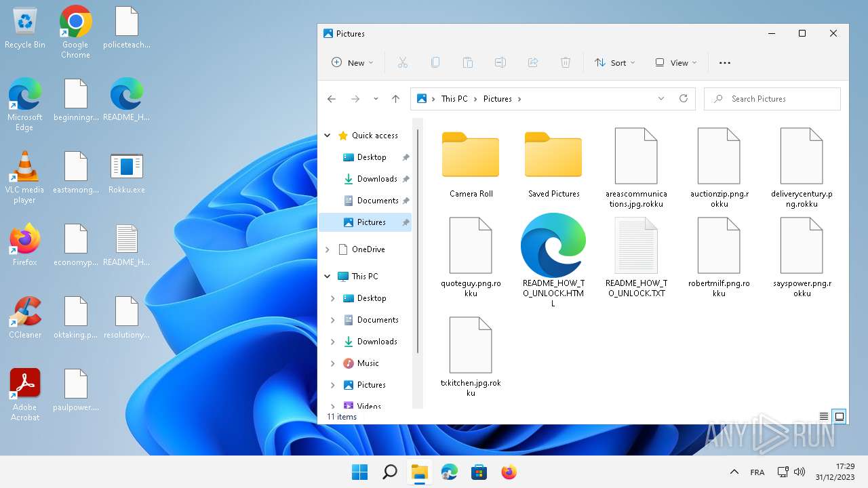The image size is (868, 488).
Task: Open the View dropdown menu
Action: pyautogui.click(x=676, y=62)
